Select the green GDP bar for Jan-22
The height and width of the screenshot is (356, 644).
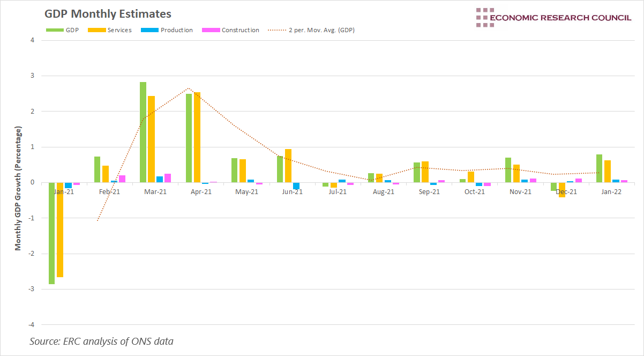pyautogui.click(x=599, y=168)
